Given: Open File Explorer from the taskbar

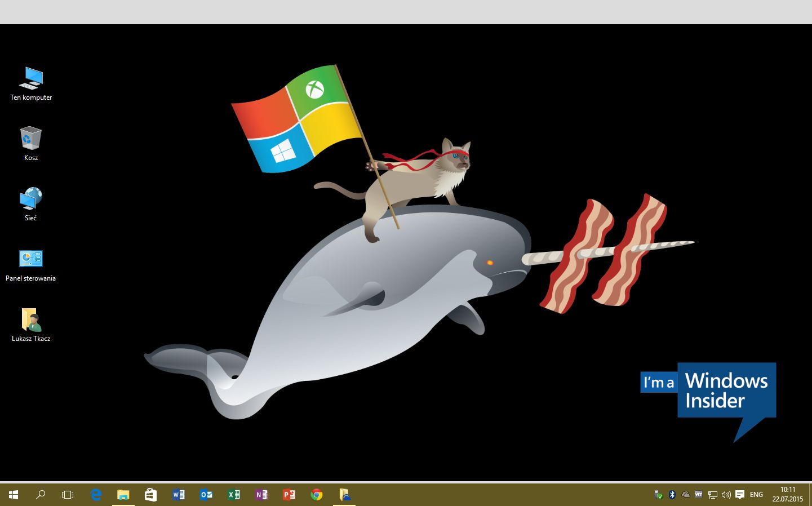Looking at the screenshot, I should tap(123, 495).
